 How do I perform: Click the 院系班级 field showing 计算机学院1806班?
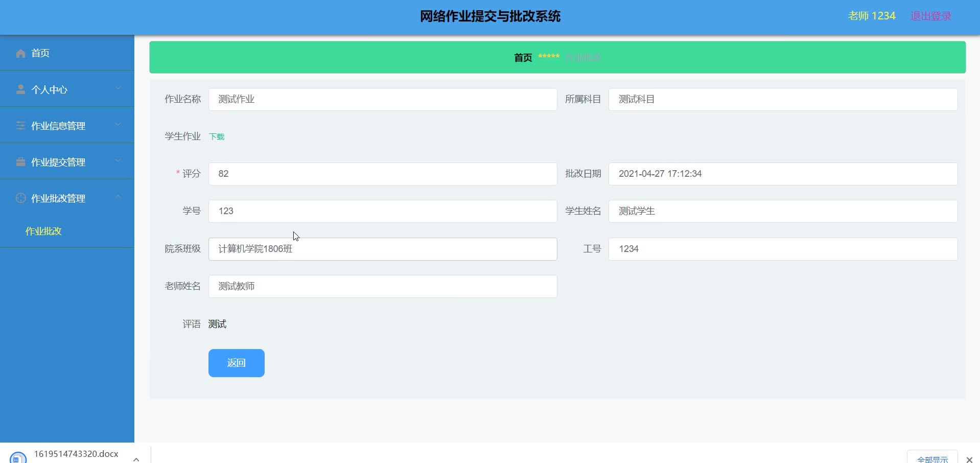[383, 249]
